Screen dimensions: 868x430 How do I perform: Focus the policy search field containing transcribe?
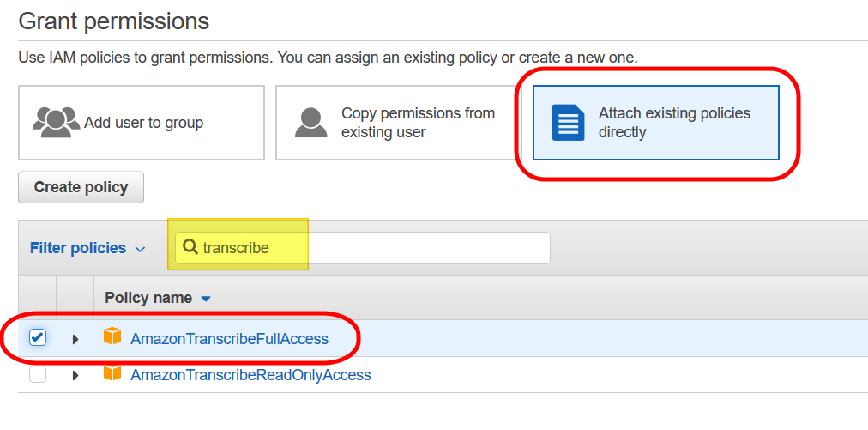(369, 248)
